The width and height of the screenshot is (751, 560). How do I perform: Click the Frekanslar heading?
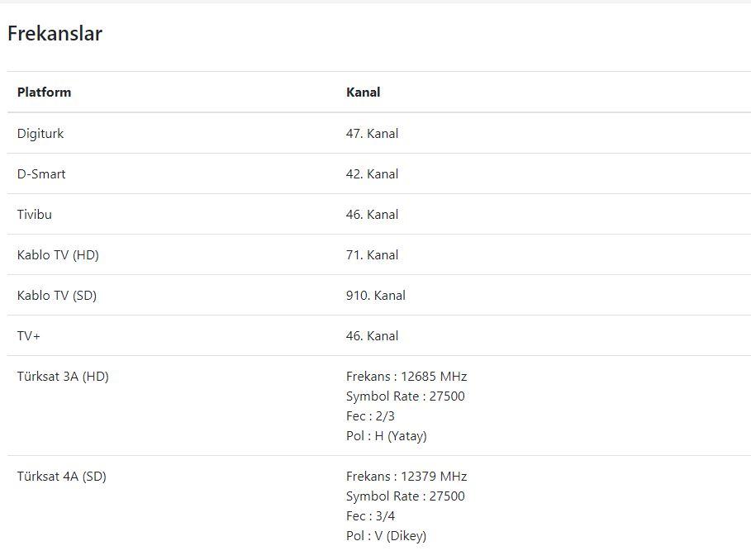pos(55,34)
